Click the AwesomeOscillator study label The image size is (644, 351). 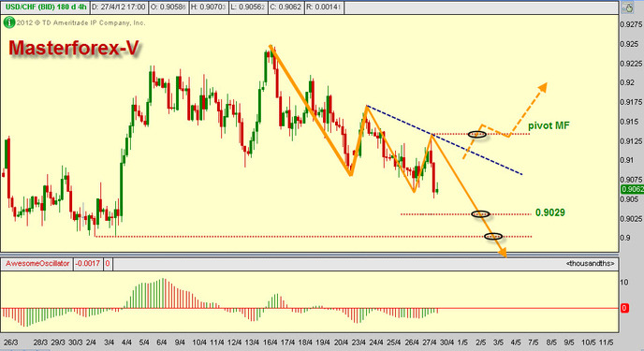(37, 264)
